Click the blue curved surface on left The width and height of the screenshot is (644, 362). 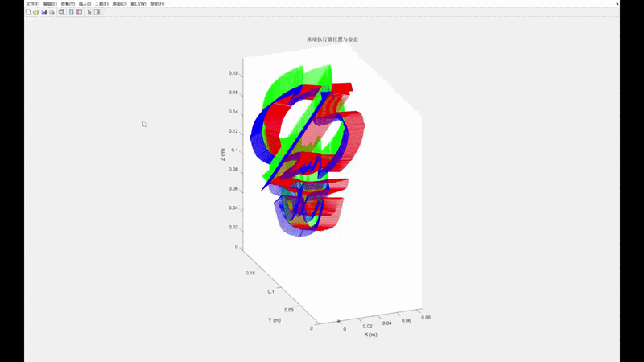pyautogui.click(x=258, y=138)
